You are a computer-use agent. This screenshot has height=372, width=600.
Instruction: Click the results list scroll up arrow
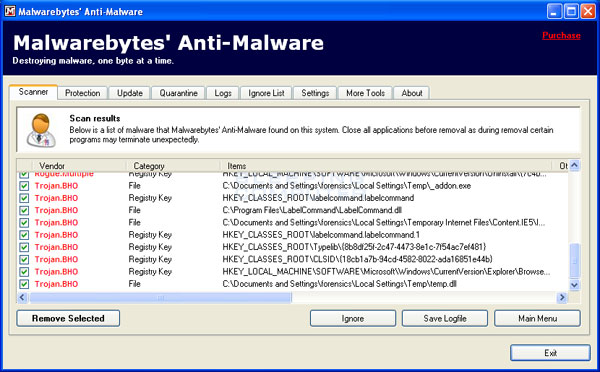point(574,165)
